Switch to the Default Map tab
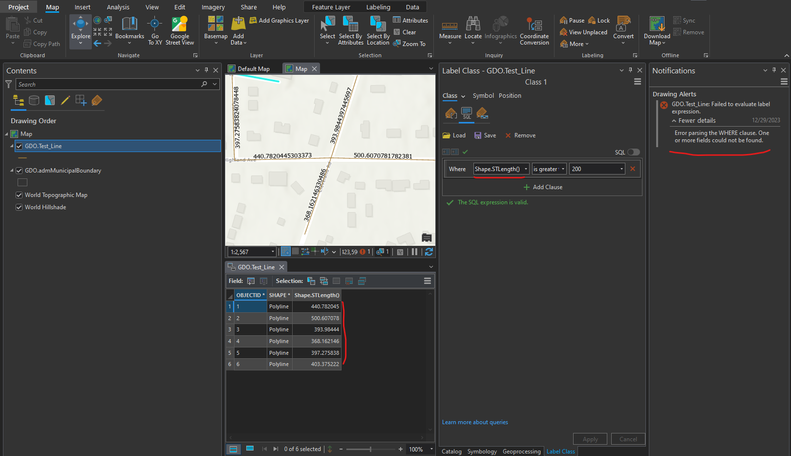Viewport: 791px width, 456px height. [x=253, y=69]
